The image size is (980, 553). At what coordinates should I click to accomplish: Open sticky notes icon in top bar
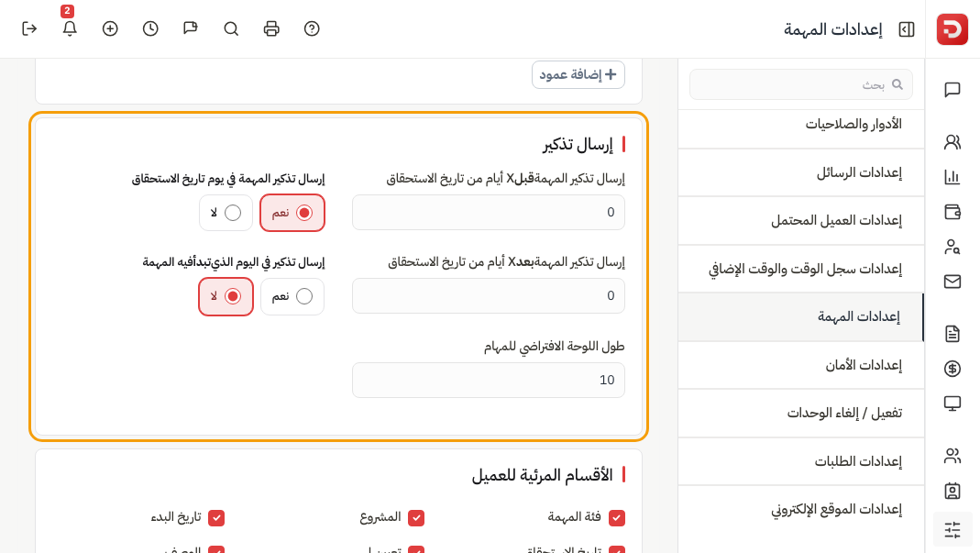click(x=191, y=28)
